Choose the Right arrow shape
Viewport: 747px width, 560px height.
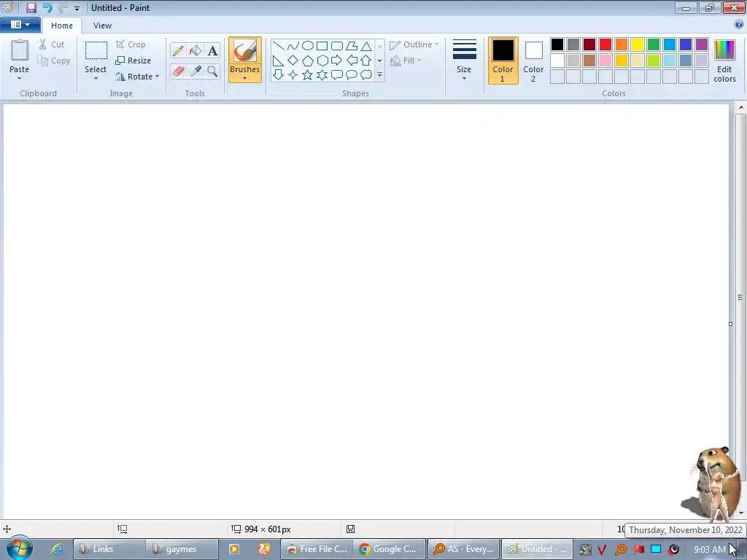click(x=337, y=61)
